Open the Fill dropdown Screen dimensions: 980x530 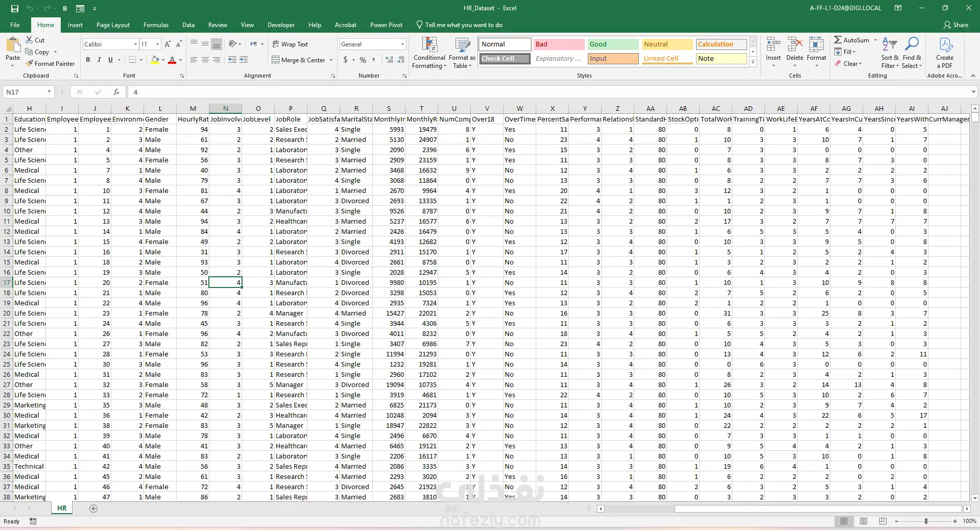(x=845, y=52)
